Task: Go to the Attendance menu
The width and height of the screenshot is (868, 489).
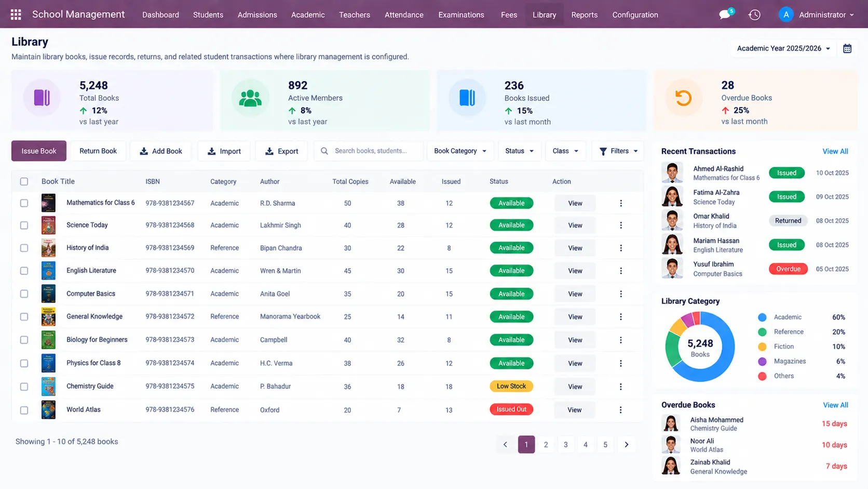Action: tap(404, 15)
